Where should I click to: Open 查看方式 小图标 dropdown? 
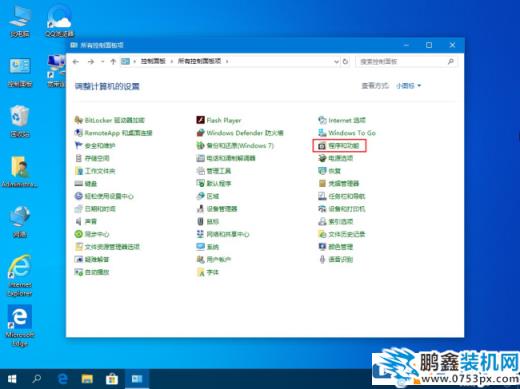(x=408, y=86)
